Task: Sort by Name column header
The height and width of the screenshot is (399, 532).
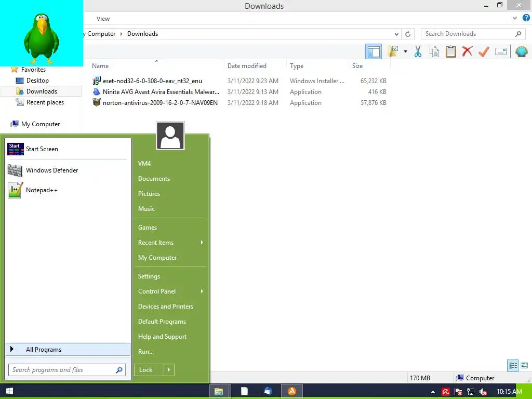Action: [x=156, y=66]
